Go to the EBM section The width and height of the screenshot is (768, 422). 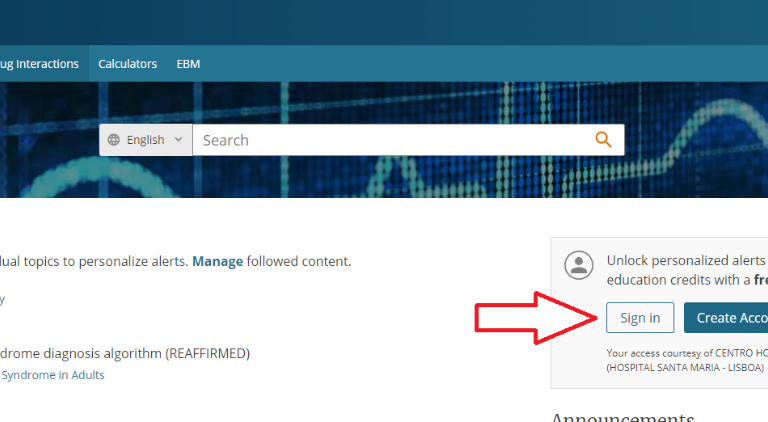pyautogui.click(x=188, y=64)
